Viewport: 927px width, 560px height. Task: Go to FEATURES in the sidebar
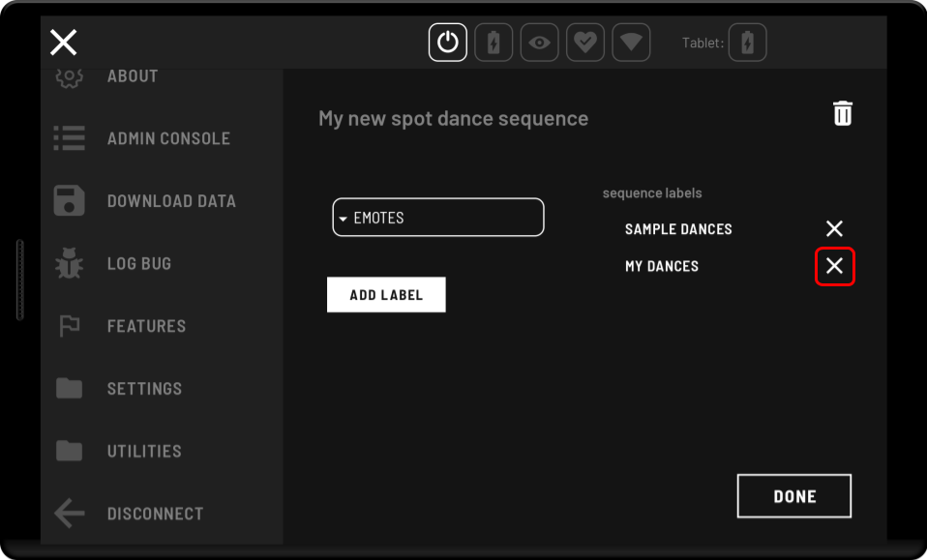[x=146, y=326]
